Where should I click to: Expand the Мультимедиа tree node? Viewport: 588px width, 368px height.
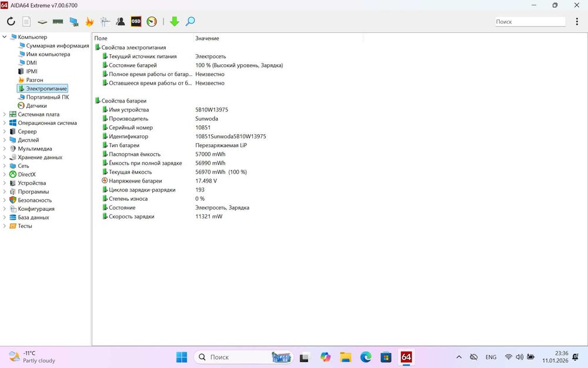[5, 149]
